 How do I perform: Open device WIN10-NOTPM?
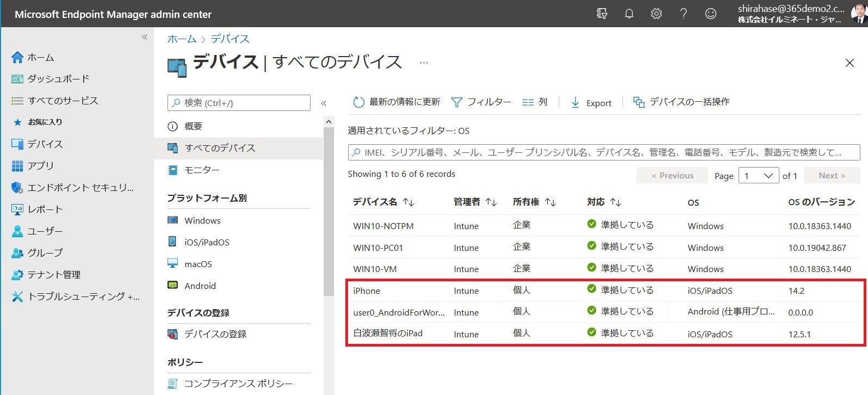tap(383, 226)
